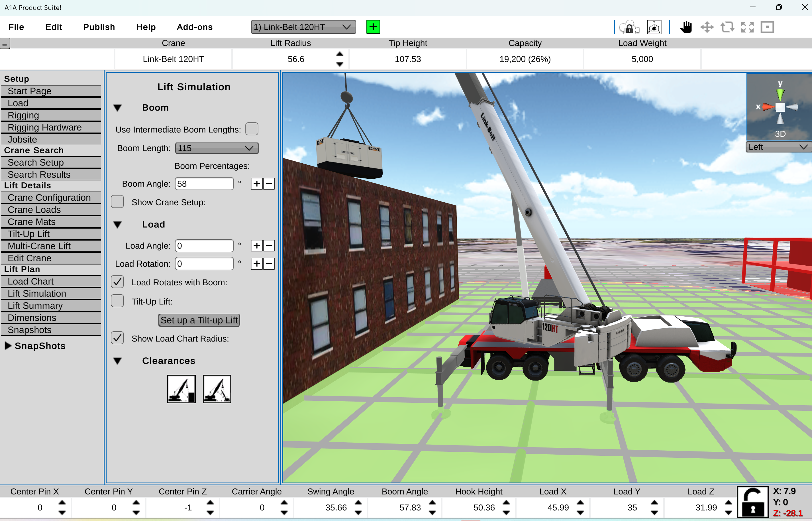Increase Boom Angle with plus button
The width and height of the screenshot is (812, 521).
[x=257, y=184]
